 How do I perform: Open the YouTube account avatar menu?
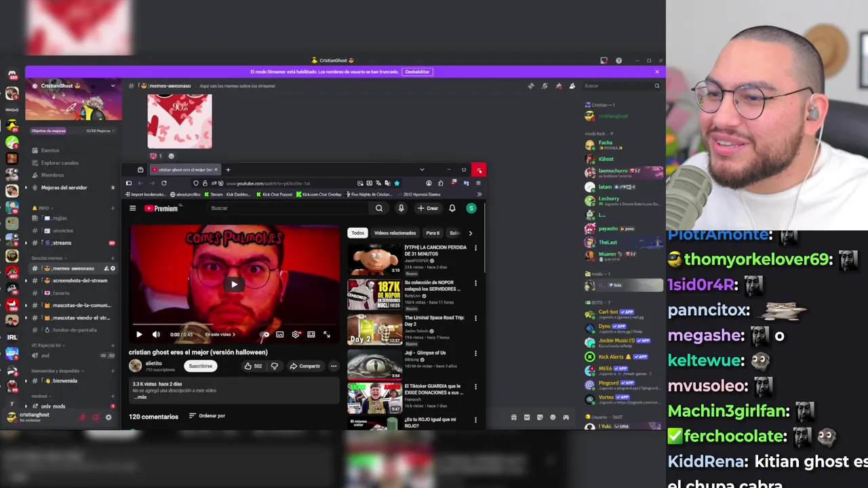click(x=471, y=208)
